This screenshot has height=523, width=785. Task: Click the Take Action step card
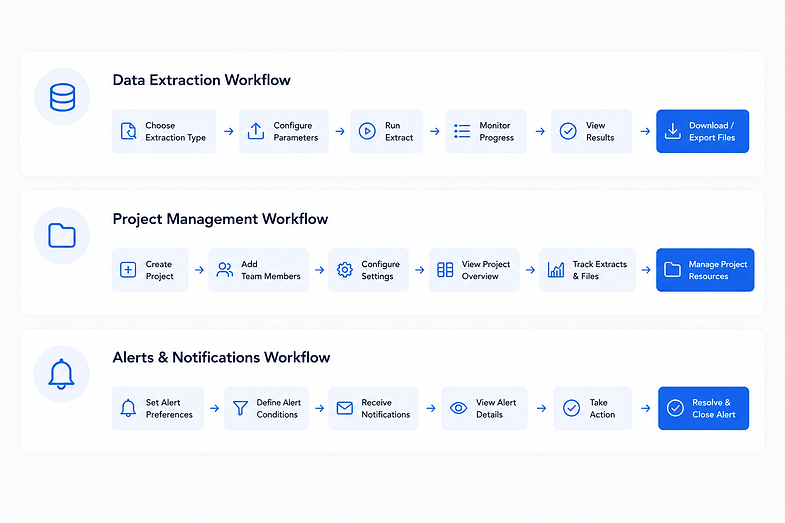pos(593,408)
